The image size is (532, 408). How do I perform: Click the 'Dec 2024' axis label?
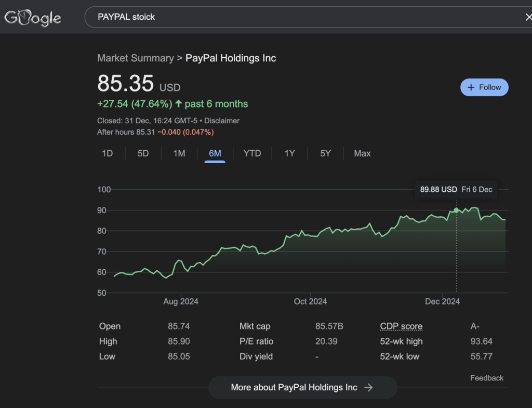coord(443,301)
